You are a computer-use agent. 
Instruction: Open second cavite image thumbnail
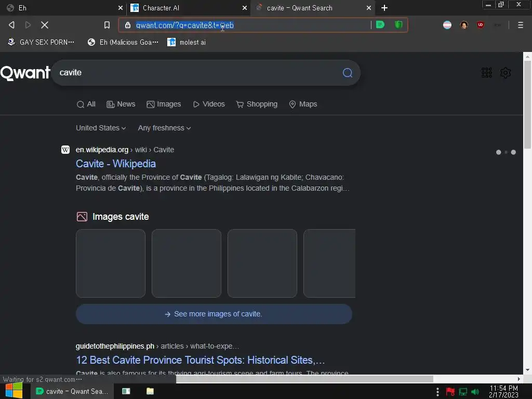[x=187, y=263]
